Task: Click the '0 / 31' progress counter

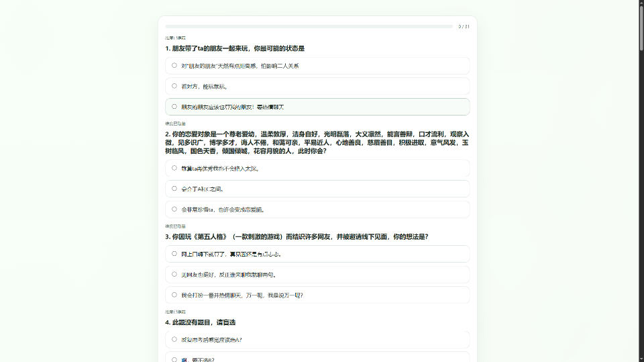Action: (464, 27)
